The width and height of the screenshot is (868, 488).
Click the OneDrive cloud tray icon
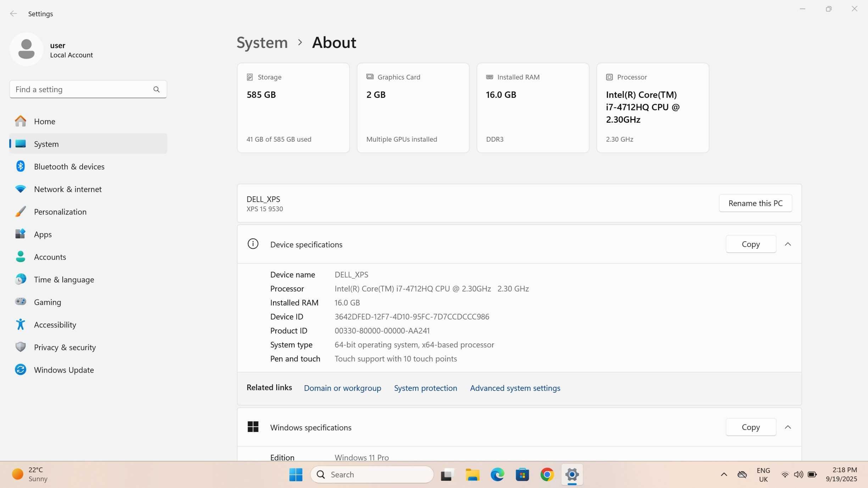(742, 475)
